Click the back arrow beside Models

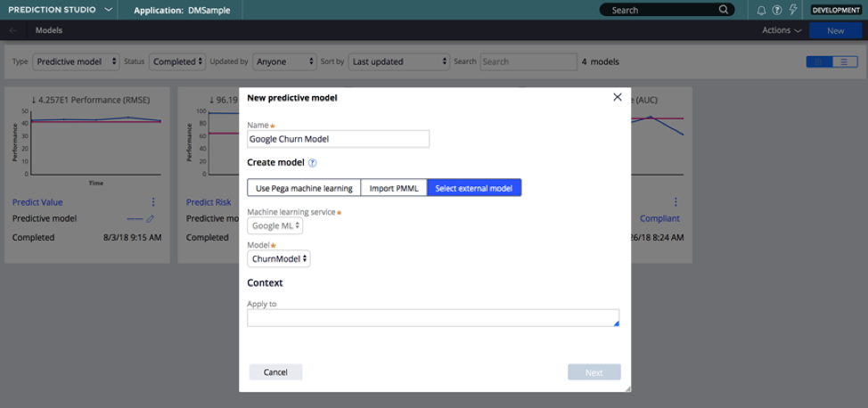tap(12, 30)
